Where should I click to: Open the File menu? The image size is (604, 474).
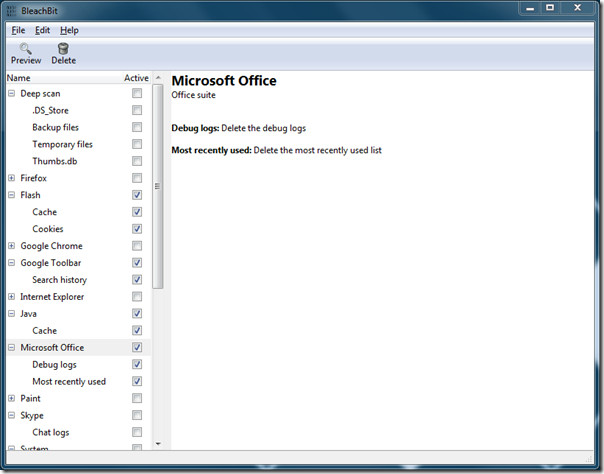pos(18,30)
